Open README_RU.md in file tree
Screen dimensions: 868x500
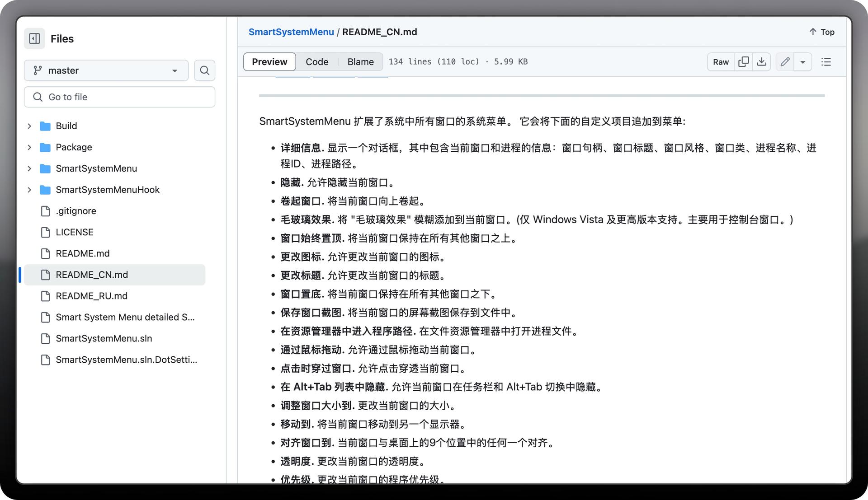tap(92, 296)
